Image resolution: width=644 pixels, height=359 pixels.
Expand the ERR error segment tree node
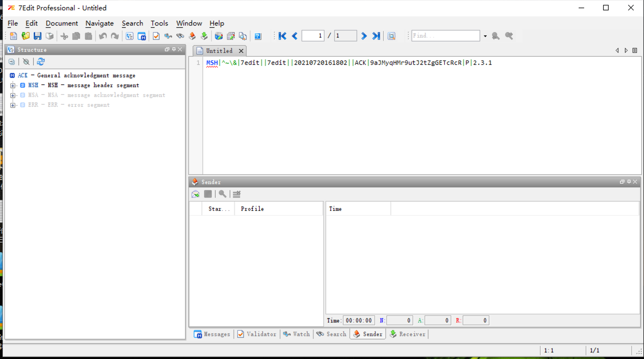[13, 105]
